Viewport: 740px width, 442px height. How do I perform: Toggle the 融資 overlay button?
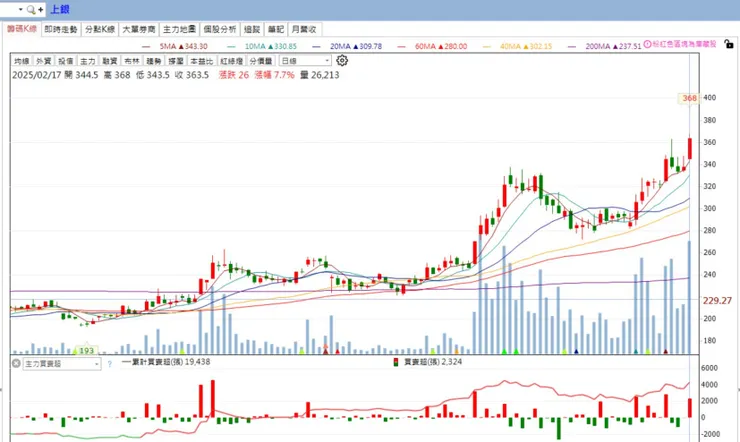(109, 61)
